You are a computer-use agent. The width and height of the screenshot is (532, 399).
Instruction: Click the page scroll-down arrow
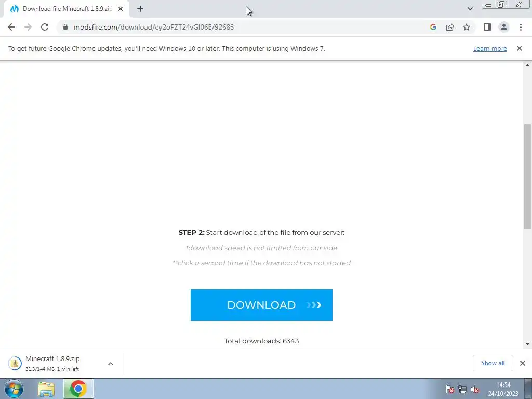point(528,344)
